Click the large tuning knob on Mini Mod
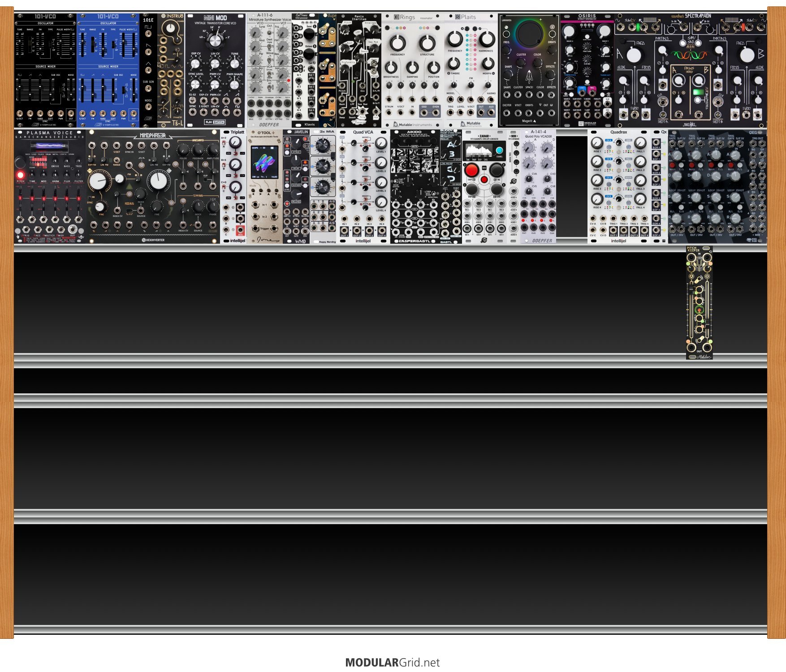The image size is (786, 672). coord(216,40)
